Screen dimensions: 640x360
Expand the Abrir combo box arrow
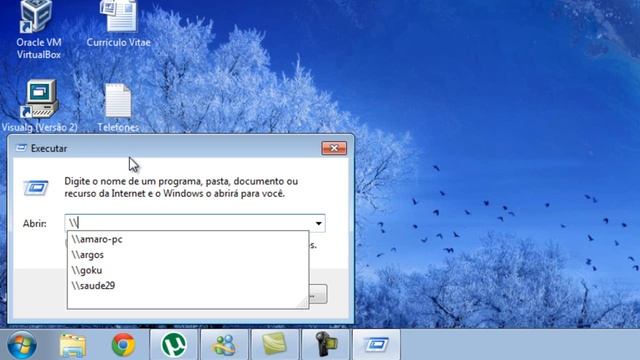point(318,223)
